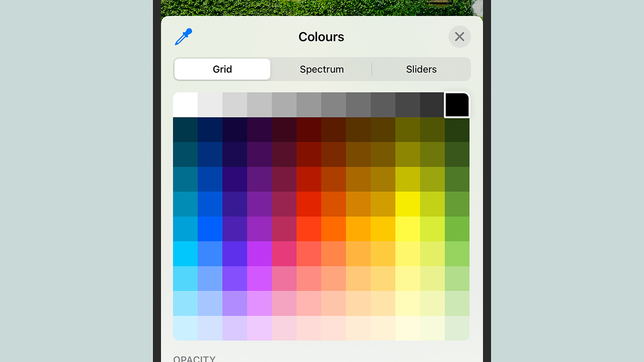Select the medium green swatch
Viewport: 644px width, 362px height.
pos(457,229)
